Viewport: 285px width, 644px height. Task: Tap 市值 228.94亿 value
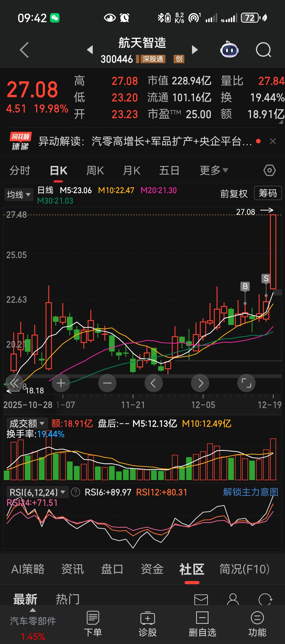[179, 81]
